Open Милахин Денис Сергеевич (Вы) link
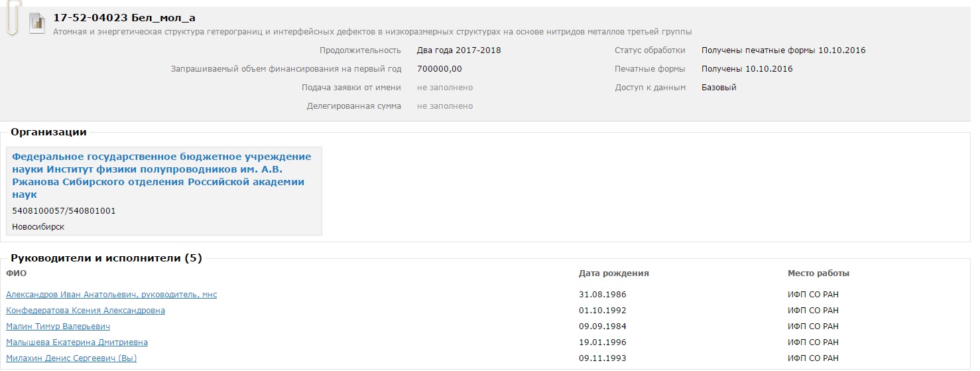Screen dimensions: 980x371 pos(71,358)
